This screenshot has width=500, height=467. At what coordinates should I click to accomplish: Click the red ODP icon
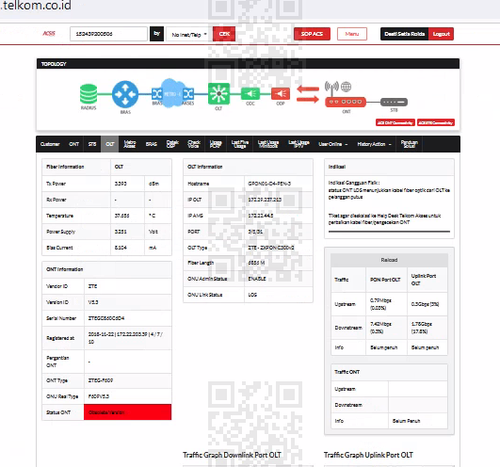pyautogui.click(x=280, y=94)
